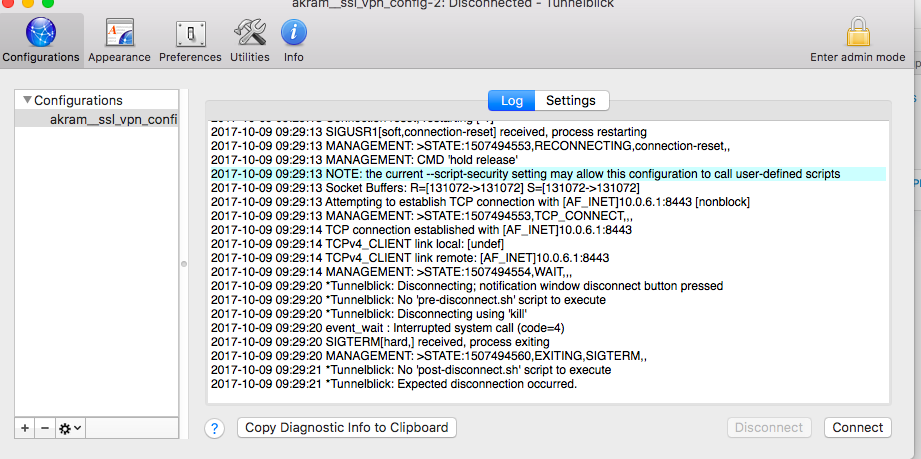Open the Info pane
Viewport: 921px width, 459px height.
pos(294,40)
